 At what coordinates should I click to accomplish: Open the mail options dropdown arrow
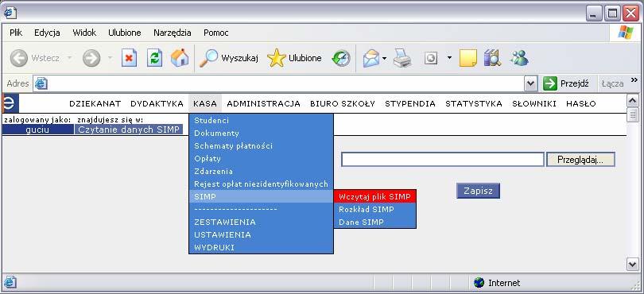385,58
